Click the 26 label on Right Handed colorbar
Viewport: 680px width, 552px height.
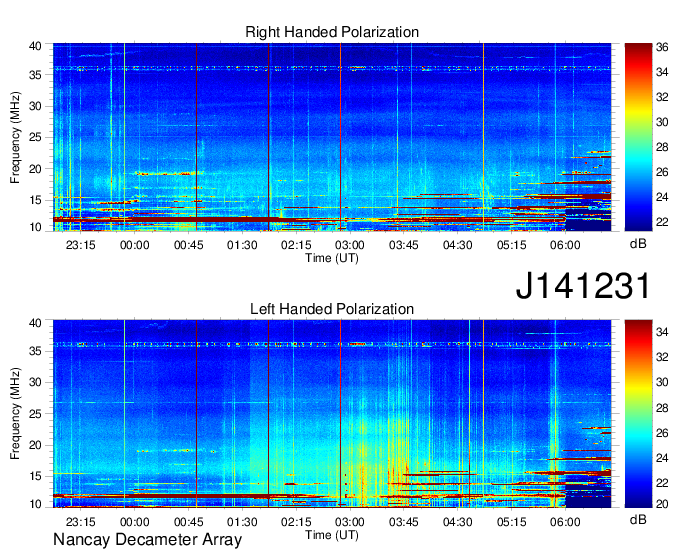(x=662, y=172)
